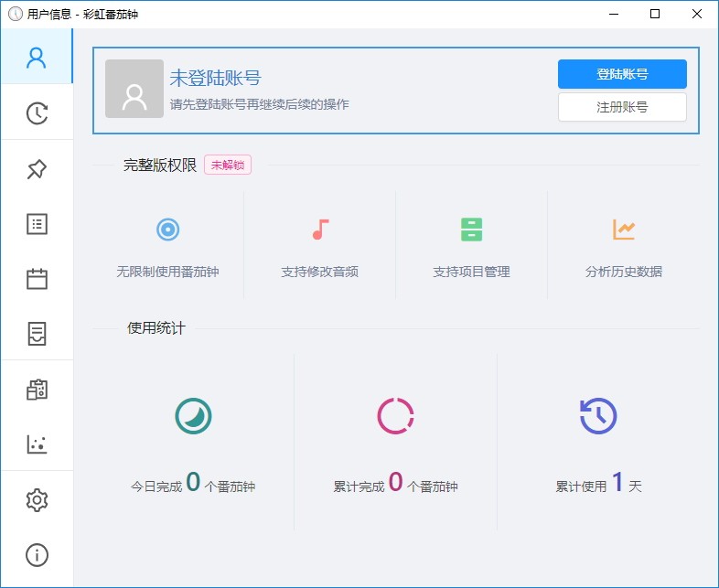Click the 未登陆账号 heading text
The width and height of the screenshot is (719, 588).
(x=215, y=78)
